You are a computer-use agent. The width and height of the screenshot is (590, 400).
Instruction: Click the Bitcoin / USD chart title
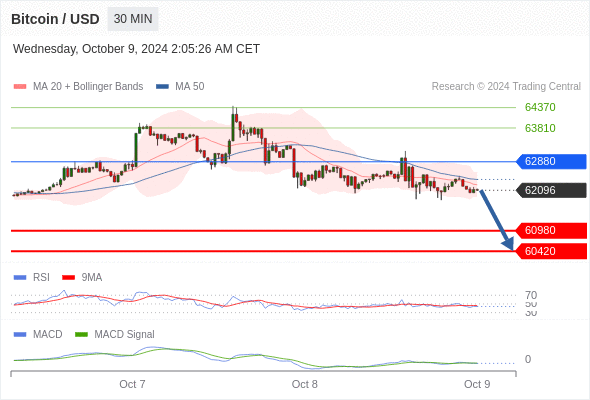click(55, 19)
